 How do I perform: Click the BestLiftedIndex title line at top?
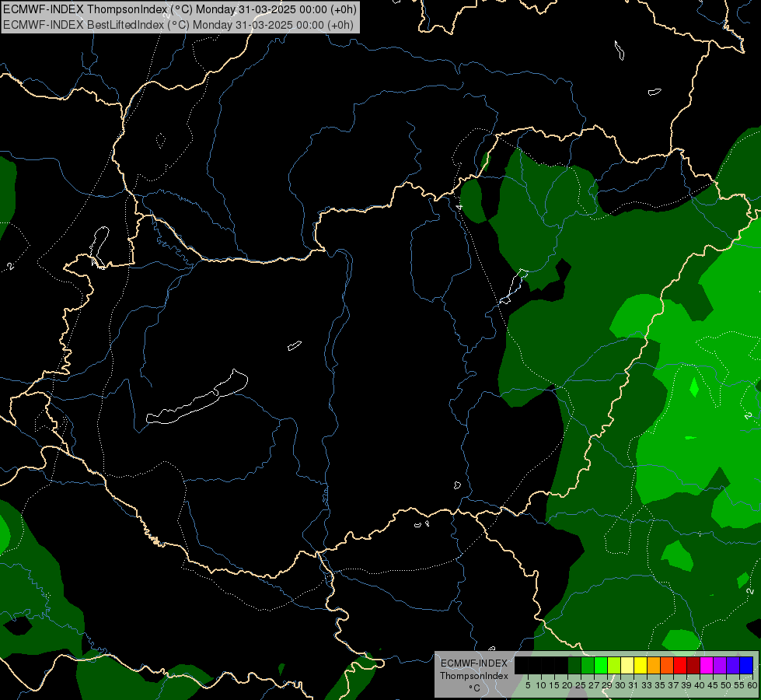(179, 25)
